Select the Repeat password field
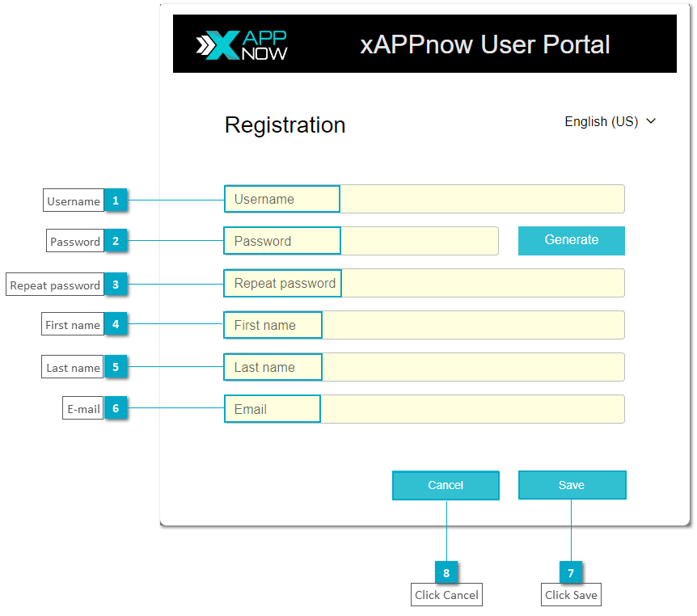The image size is (697, 616). 424,283
